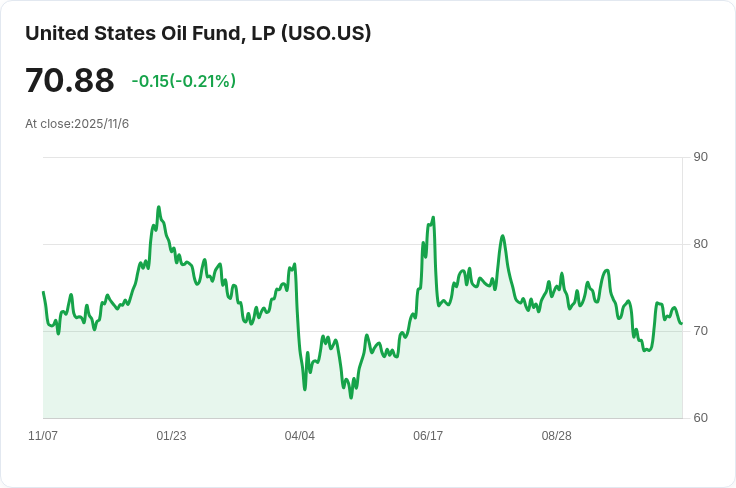Select the 08/28 date on the x-axis
This screenshot has height=488, width=736.
(x=556, y=436)
